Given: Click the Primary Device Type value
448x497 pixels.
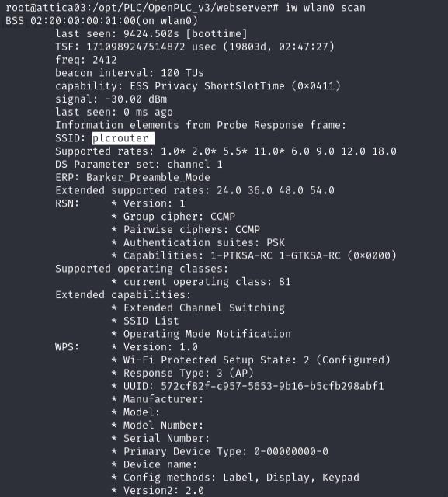Looking at the screenshot, I should click(x=291, y=451).
